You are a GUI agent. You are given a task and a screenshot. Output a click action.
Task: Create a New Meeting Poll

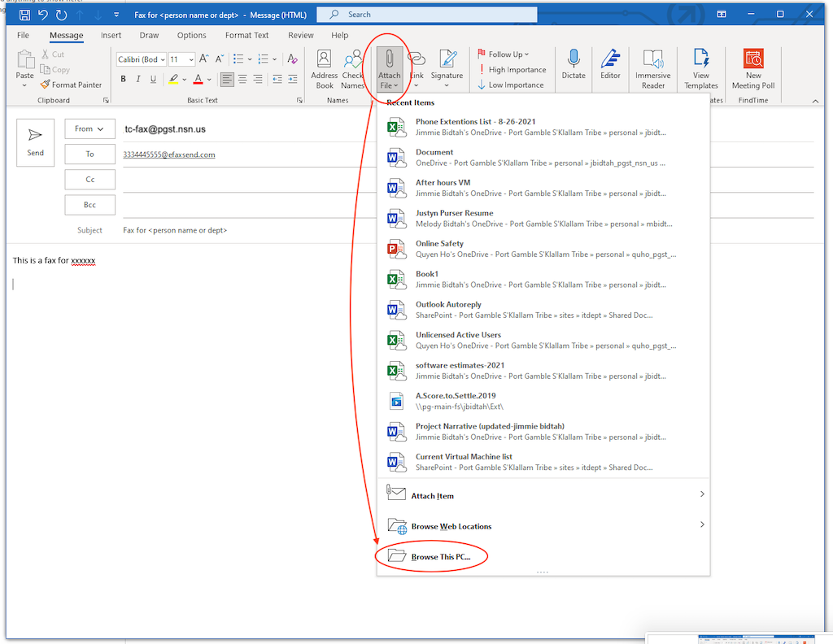pos(753,69)
